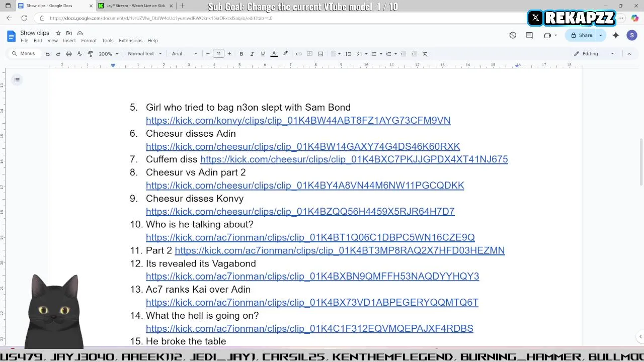Open the Tools menu
644x362 pixels.
point(108,41)
